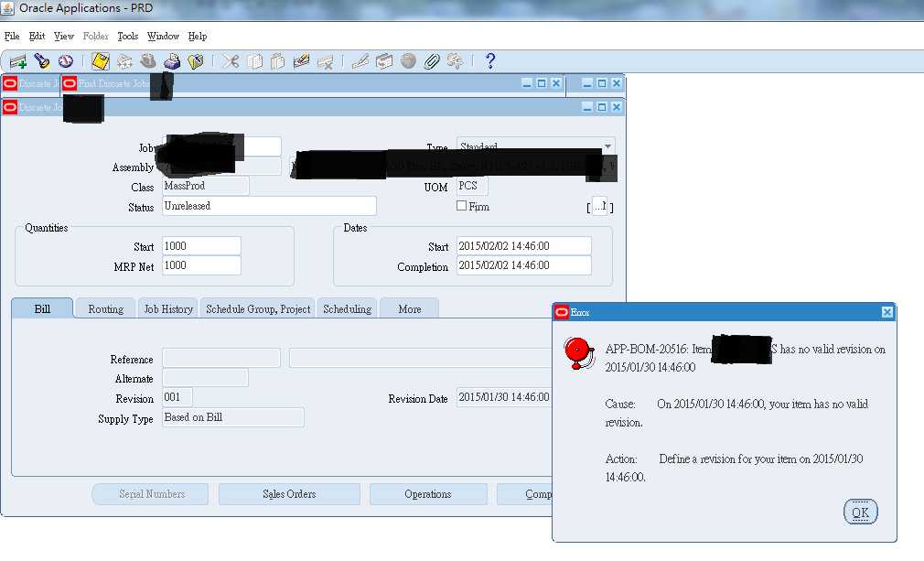Switch to the Job History tab
Viewport: 924px width, 561px height.
coord(168,308)
